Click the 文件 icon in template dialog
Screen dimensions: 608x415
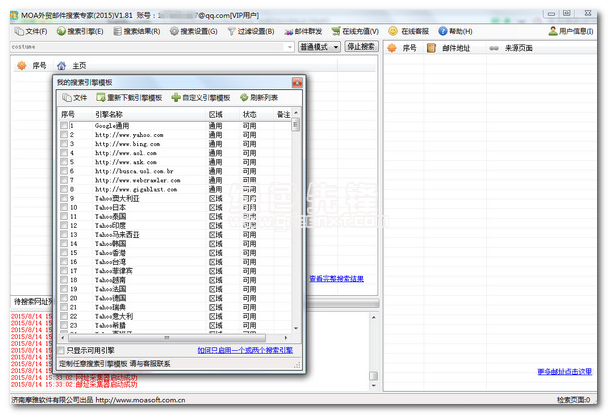click(x=67, y=98)
